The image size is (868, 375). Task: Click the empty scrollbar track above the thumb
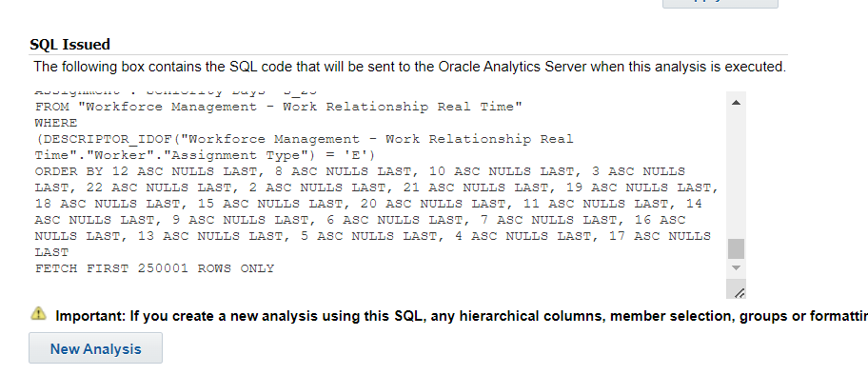pyautogui.click(x=736, y=174)
